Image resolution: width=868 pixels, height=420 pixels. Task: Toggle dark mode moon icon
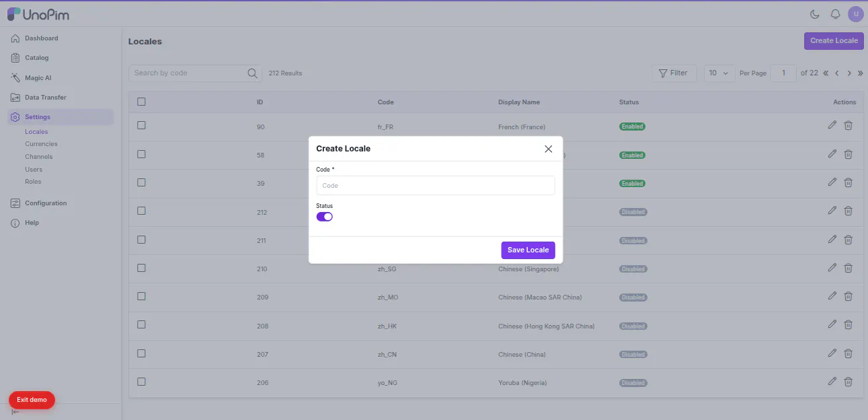point(815,14)
